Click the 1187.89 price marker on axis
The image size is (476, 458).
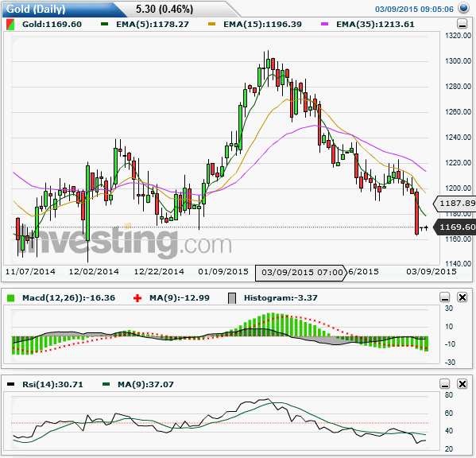[x=455, y=204]
